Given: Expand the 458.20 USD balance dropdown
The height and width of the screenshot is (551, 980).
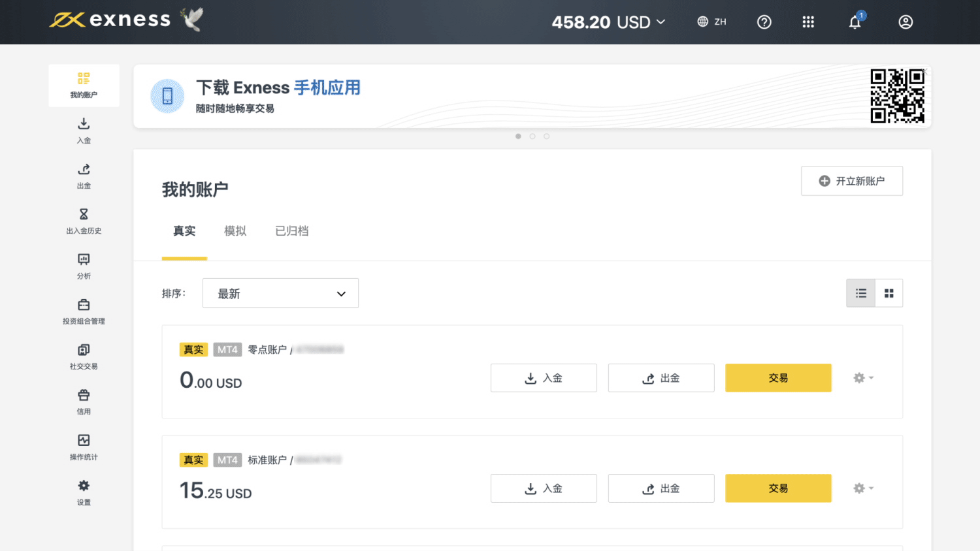Looking at the screenshot, I should coord(608,22).
